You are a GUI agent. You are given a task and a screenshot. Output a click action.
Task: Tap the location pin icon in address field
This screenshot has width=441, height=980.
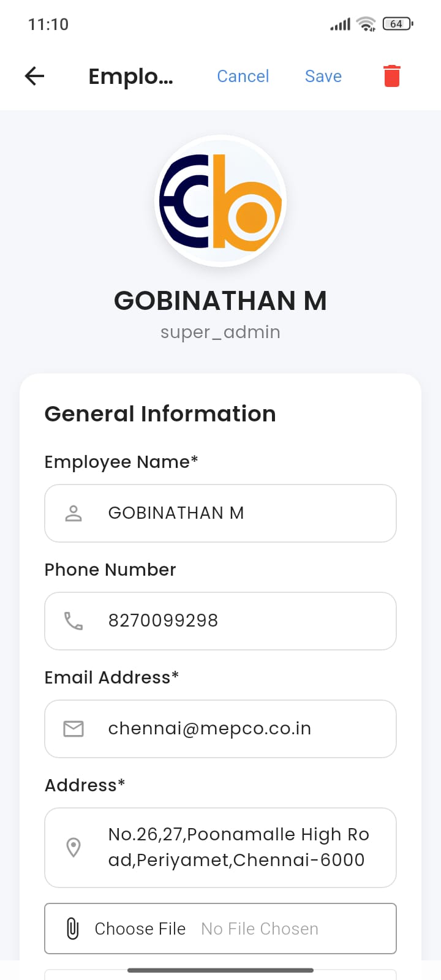click(73, 848)
